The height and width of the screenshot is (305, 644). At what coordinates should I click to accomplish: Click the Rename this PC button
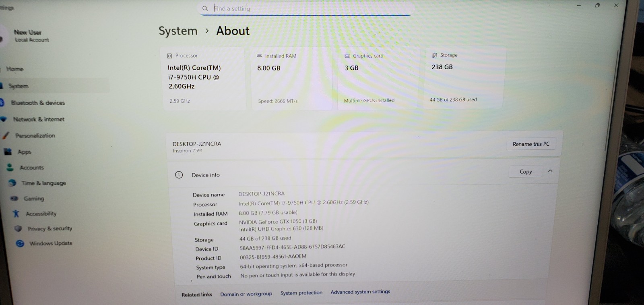[531, 144]
